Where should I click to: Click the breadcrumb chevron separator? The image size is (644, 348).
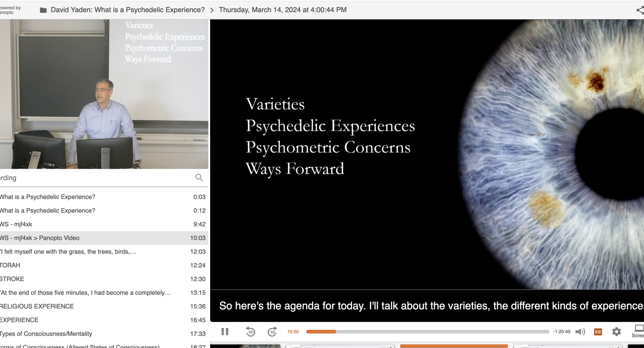(x=212, y=10)
